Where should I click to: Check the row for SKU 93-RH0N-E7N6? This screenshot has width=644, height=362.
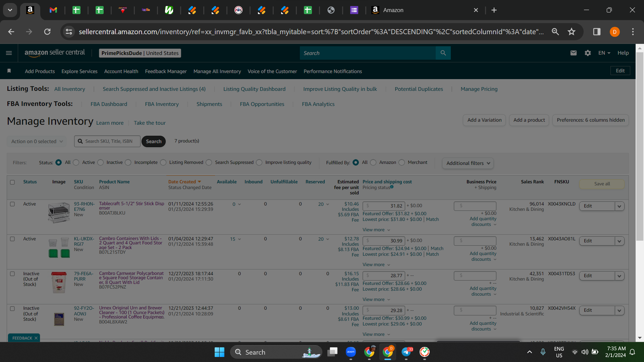pyautogui.click(x=12, y=204)
